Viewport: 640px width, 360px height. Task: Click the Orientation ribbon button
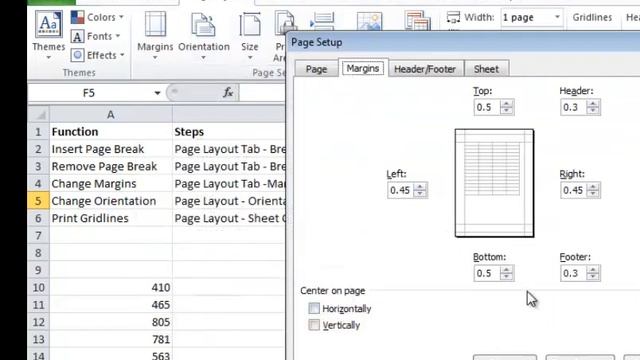(204, 35)
